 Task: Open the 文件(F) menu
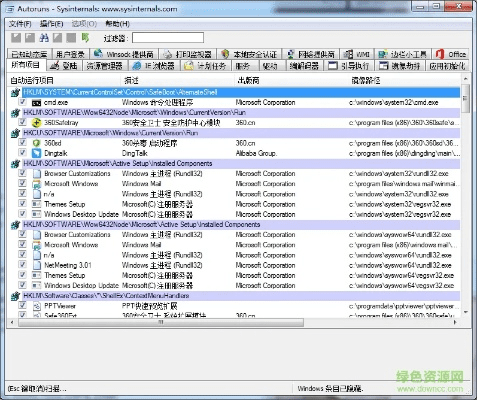click(x=20, y=24)
